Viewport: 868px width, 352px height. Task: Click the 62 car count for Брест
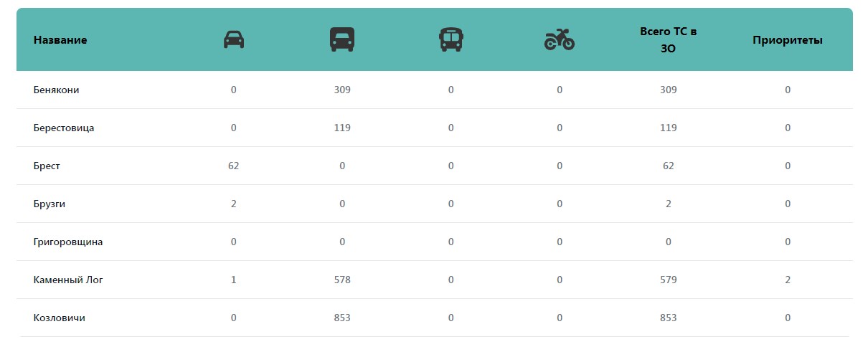click(234, 166)
